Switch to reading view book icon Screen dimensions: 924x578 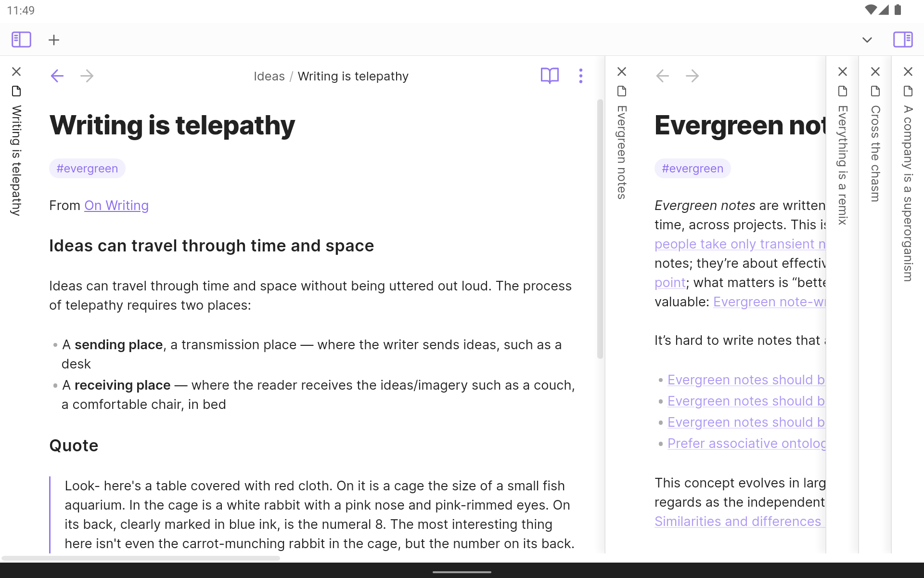(x=550, y=76)
